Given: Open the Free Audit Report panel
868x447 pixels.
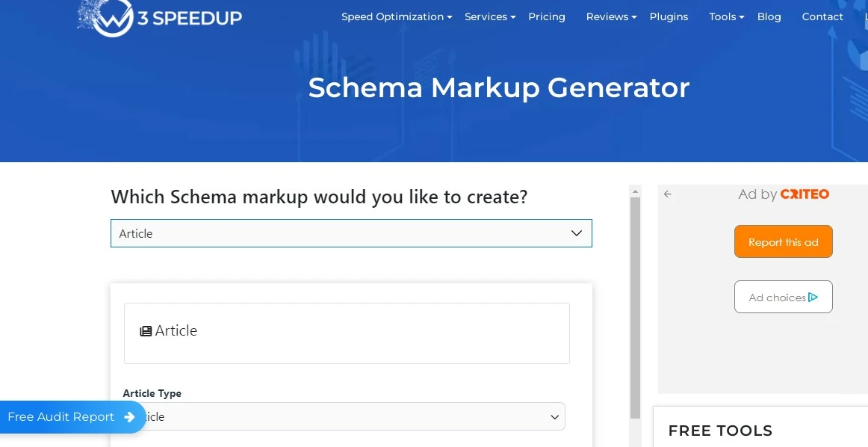Looking at the screenshot, I should point(60,417).
